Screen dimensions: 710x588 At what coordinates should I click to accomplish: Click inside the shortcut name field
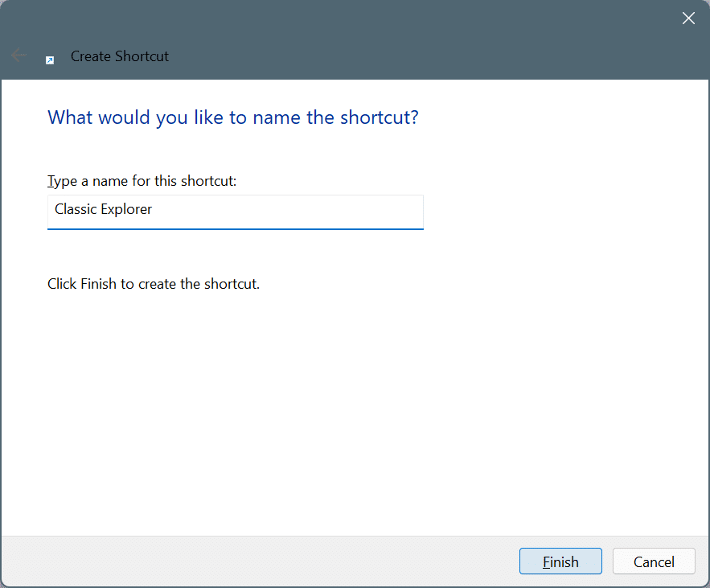(235, 212)
